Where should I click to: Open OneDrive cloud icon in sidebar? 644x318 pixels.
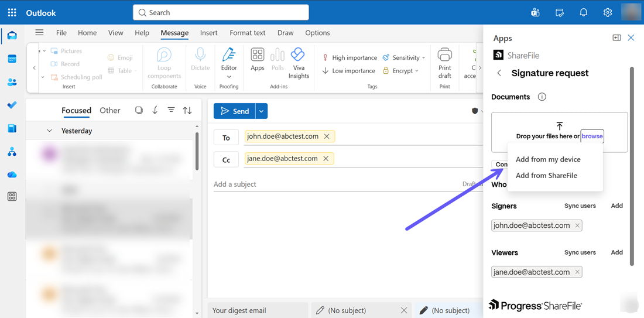coord(12,175)
